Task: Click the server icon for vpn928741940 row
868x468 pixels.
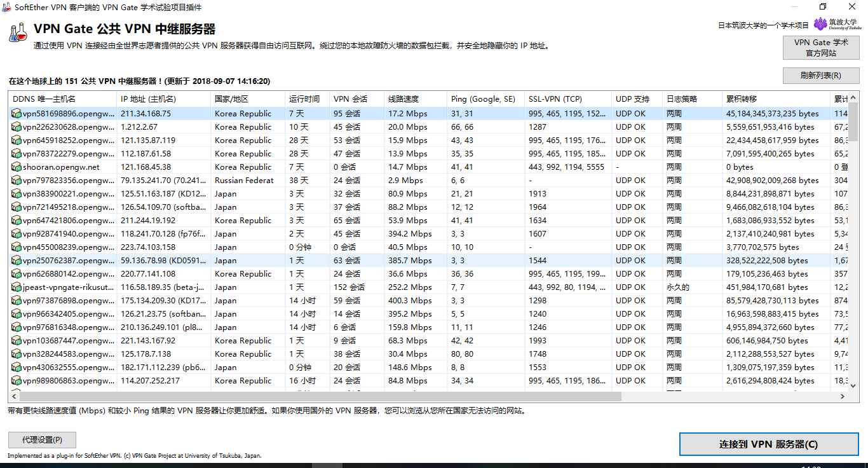Action: pos(17,234)
